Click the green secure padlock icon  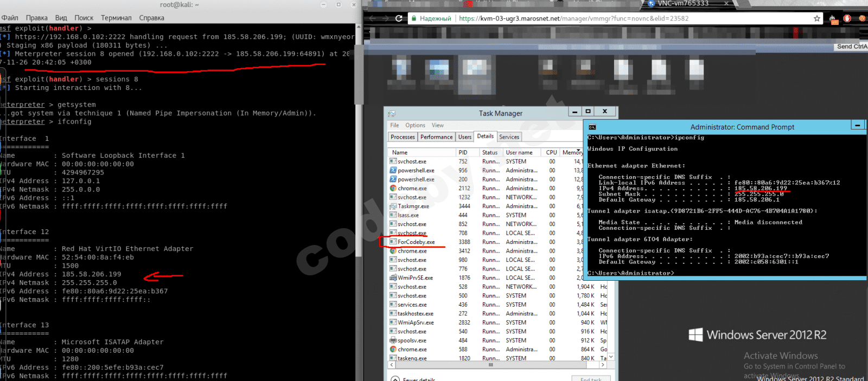[x=414, y=18]
